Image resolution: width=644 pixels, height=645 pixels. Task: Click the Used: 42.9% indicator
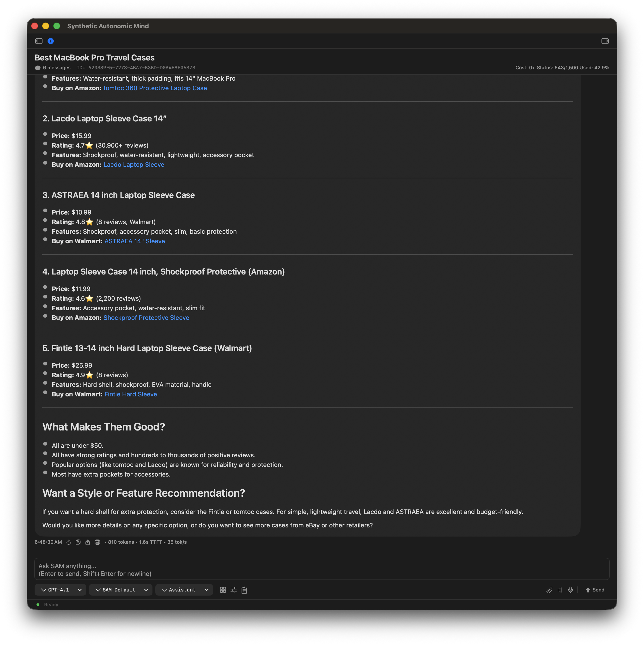tap(594, 68)
